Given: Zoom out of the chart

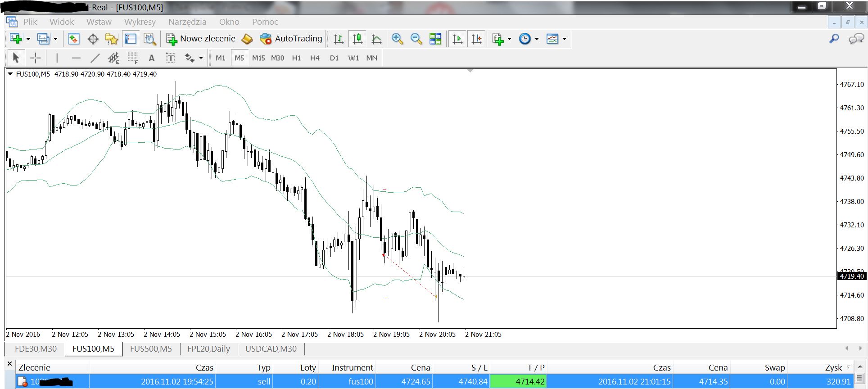Looking at the screenshot, I should point(416,39).
